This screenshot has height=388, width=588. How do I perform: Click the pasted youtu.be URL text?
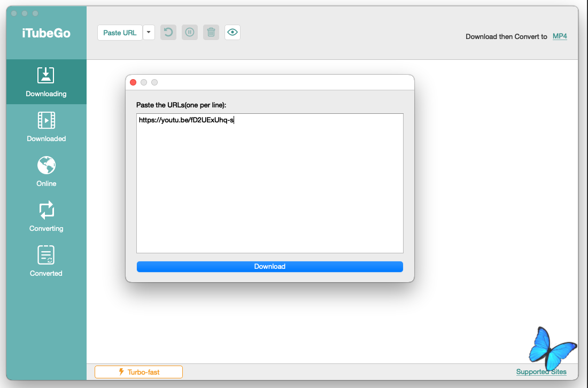pyautogui.click(x=187, y=120)
